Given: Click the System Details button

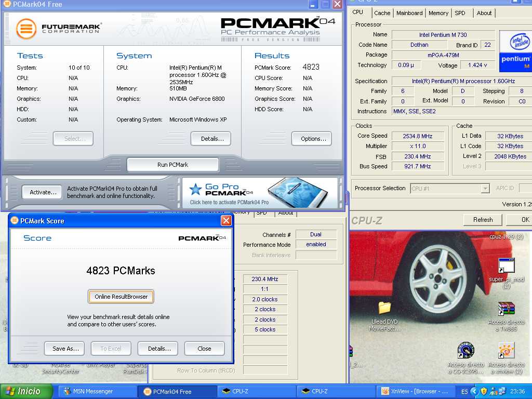Looking at the screenshot, I should coord(212,139).
